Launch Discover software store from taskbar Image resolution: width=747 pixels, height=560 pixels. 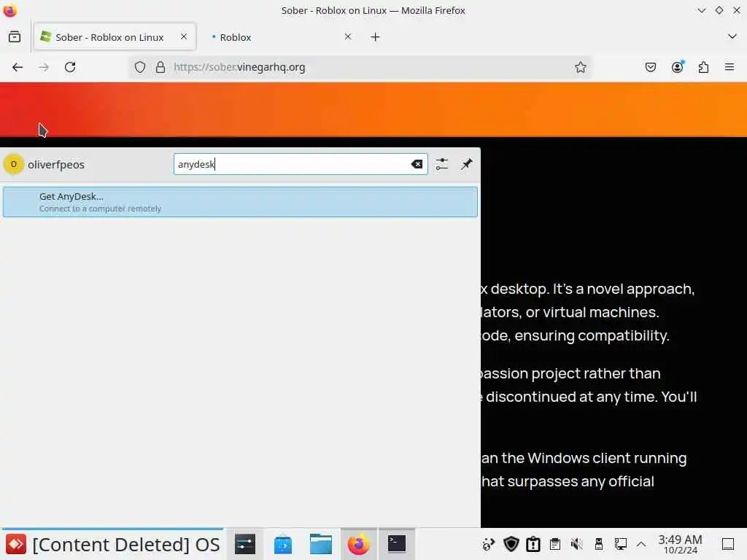tap(283, 544)
